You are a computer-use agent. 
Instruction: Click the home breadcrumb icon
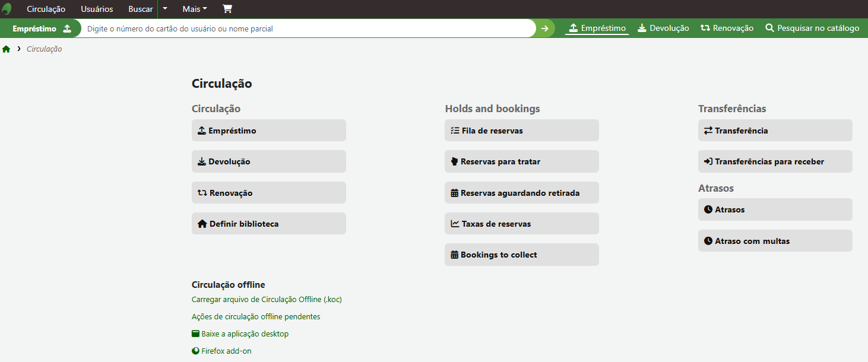click(7, 49)
